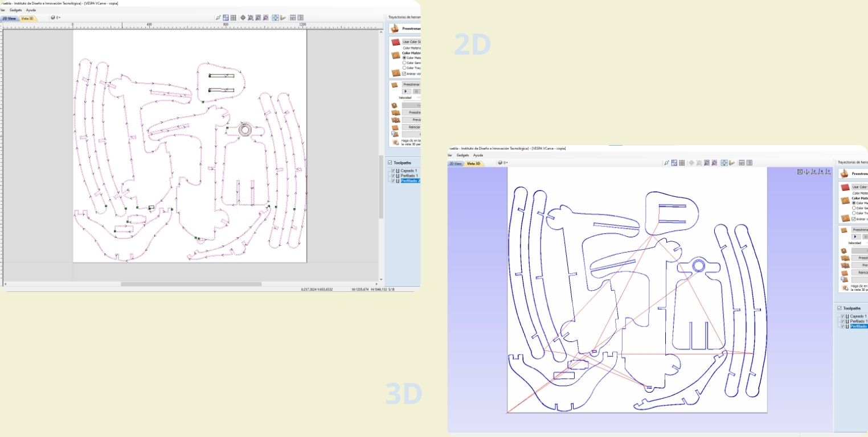Image resolution: width=868 pixels, height=437 pixels.
Task: Switch to 2D View tab in upper window
Action: pyautogui.click(x=9, y=18)
